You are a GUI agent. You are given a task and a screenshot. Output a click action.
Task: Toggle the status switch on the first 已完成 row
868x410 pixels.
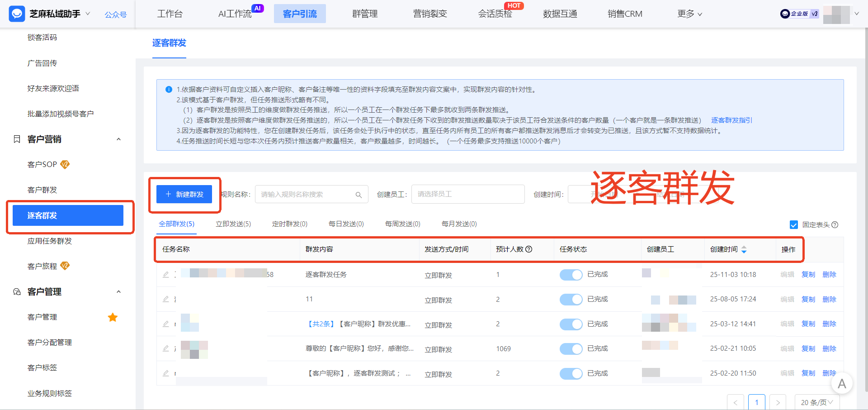tap(571, 274)
